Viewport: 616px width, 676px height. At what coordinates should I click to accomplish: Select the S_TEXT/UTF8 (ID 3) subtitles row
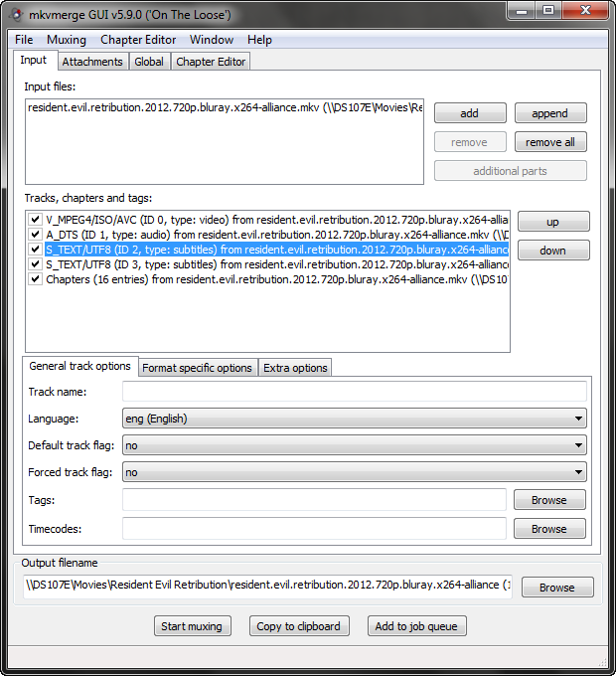(277, 264)
